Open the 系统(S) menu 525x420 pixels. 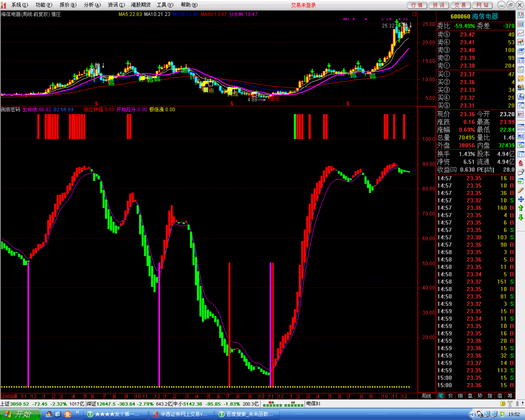(19, 5)
